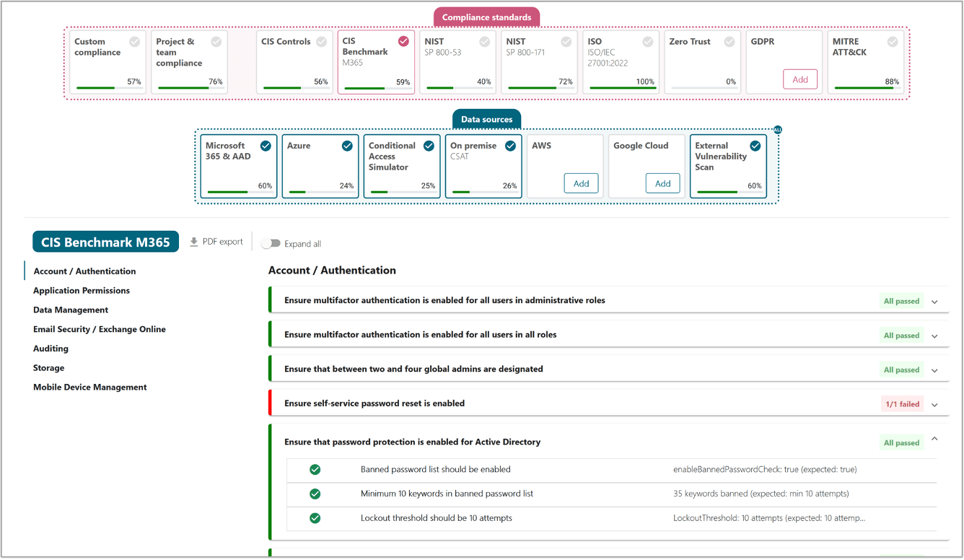Select the GDPR compliance card title
Screen dimensions: 964x560
pyautogui.click(x=762, y=42)
